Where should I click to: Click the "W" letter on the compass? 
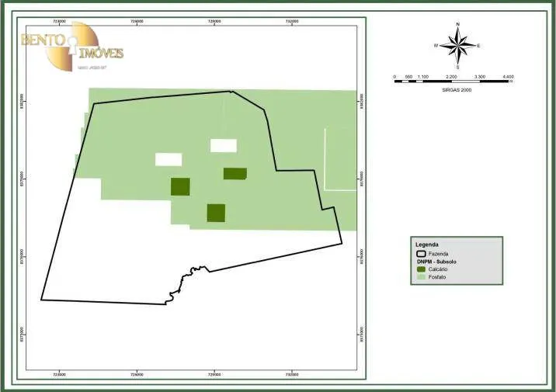pyautogui.click(x=436, y=46)
